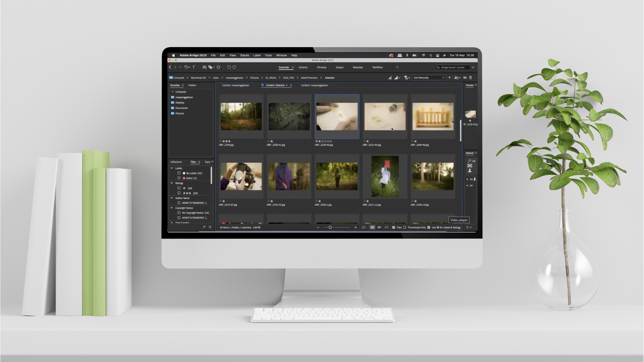Open Desktop in Favorites
This screenshot has height=362, width=644.
pyautogui.click(x=180, y=102)
